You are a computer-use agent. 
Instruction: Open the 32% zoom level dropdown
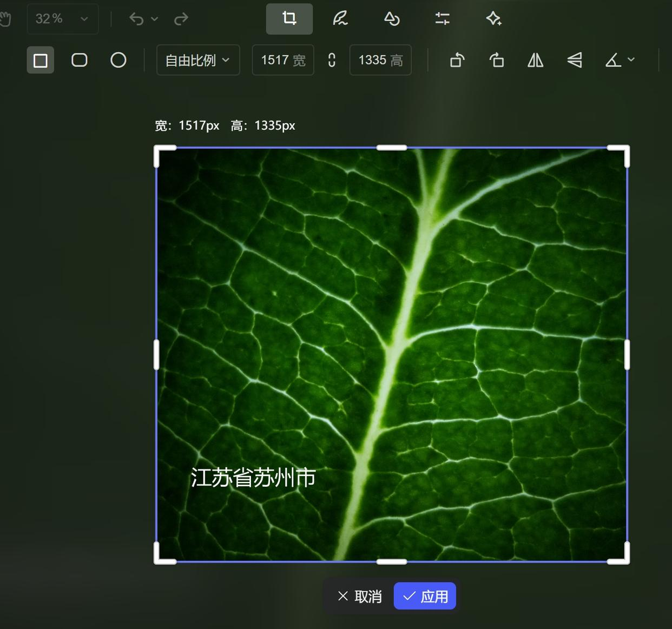62,19
